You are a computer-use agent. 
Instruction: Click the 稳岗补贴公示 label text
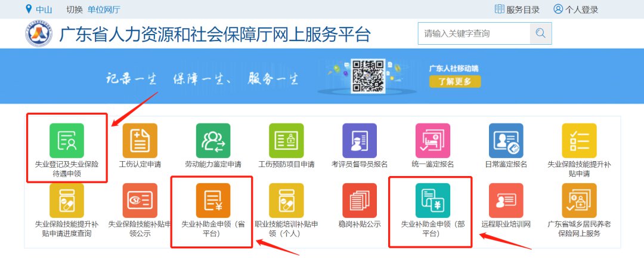point(360,224)
